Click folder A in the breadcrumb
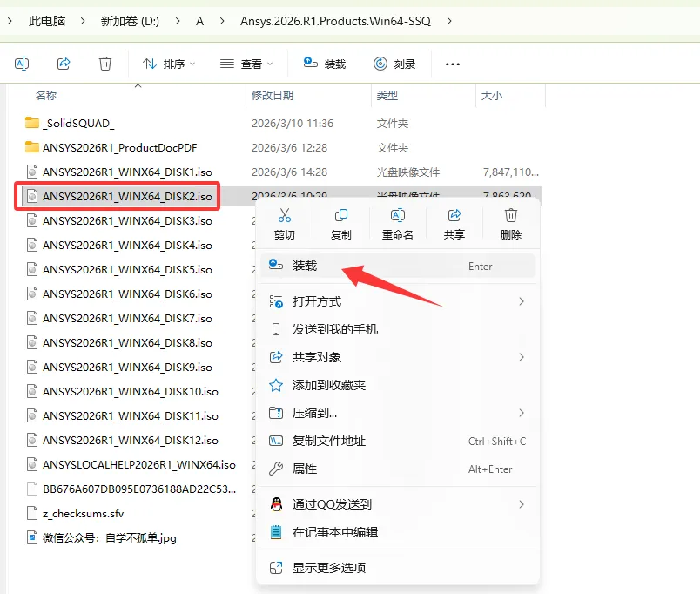The width and height of the screenshot is (700, 594). [200, 21]
